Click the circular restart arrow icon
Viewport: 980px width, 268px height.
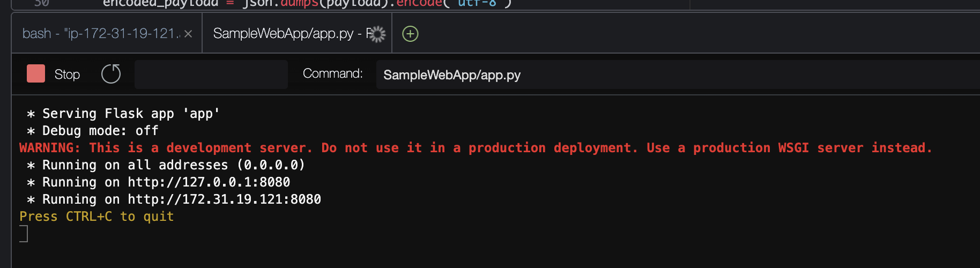pos(111,74)
